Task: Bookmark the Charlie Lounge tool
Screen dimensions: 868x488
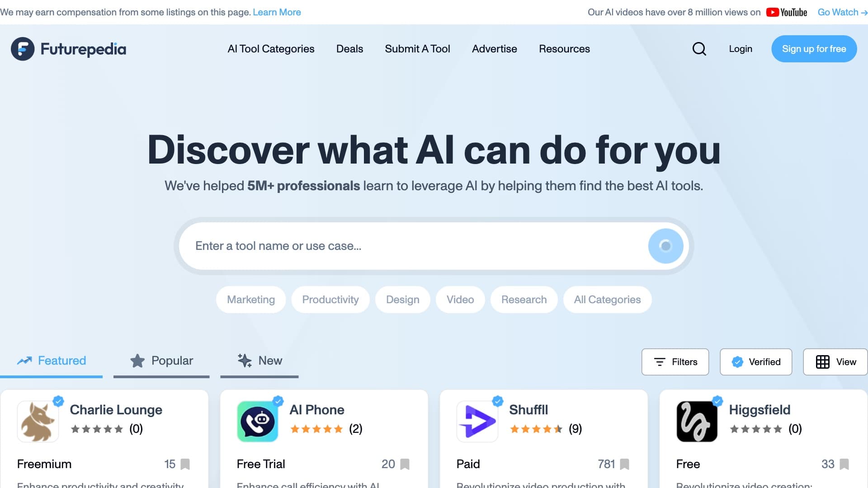Action: click(x=185, y=464)
